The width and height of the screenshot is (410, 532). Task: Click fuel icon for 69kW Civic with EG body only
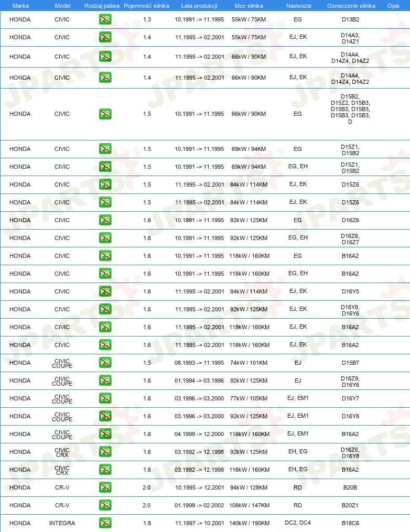click(x=105, y=149)
